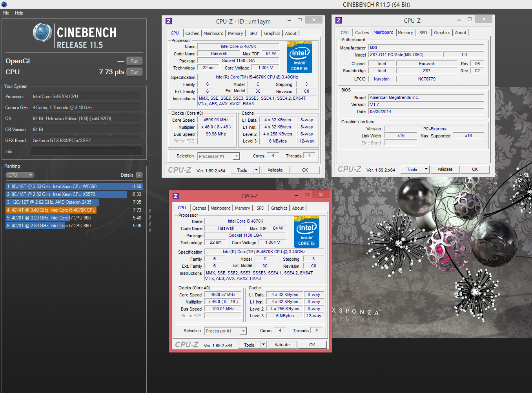Run the CPU benchmark
Viewport: 532px width, 393px height.
(x=135, y=72)
